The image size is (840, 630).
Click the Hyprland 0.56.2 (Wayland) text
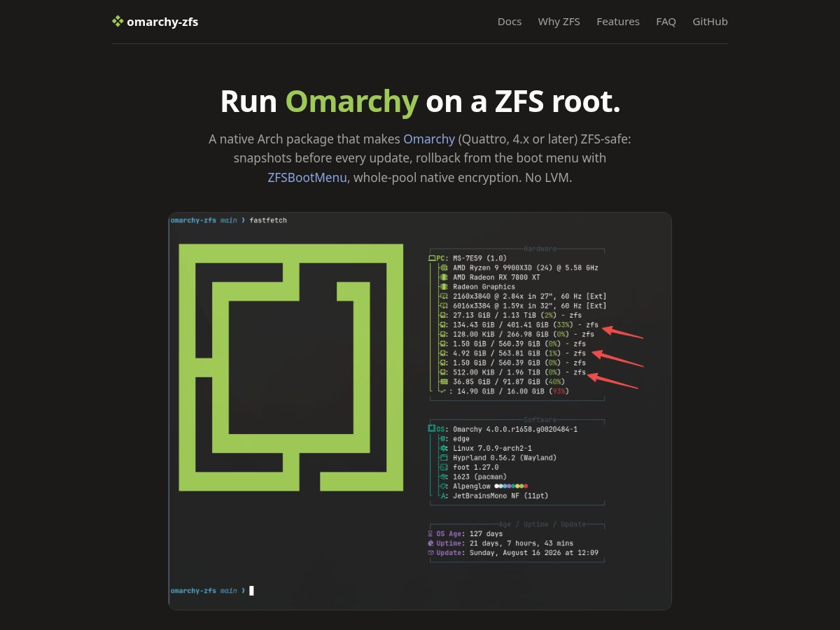[505, 458]
